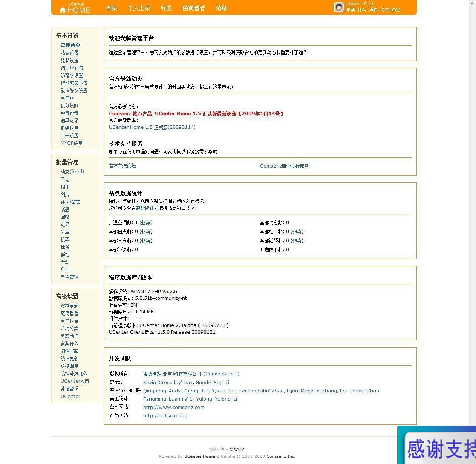Screen dimensions: 476x464
Task: Open 词语屏蔽 in advanced settings
Action: pyautogui.click(x=69, y=351)
